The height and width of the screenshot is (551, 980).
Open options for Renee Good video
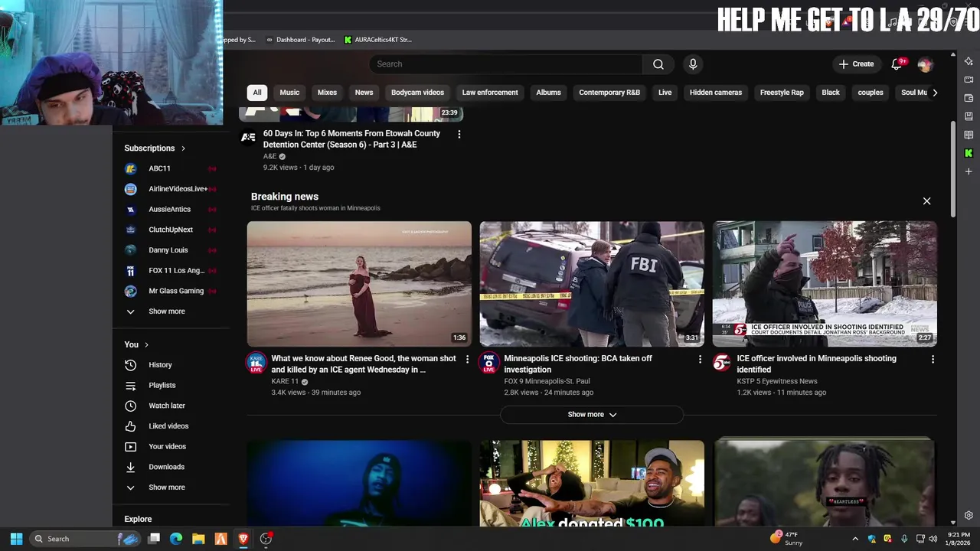click(x=467, y=359)
